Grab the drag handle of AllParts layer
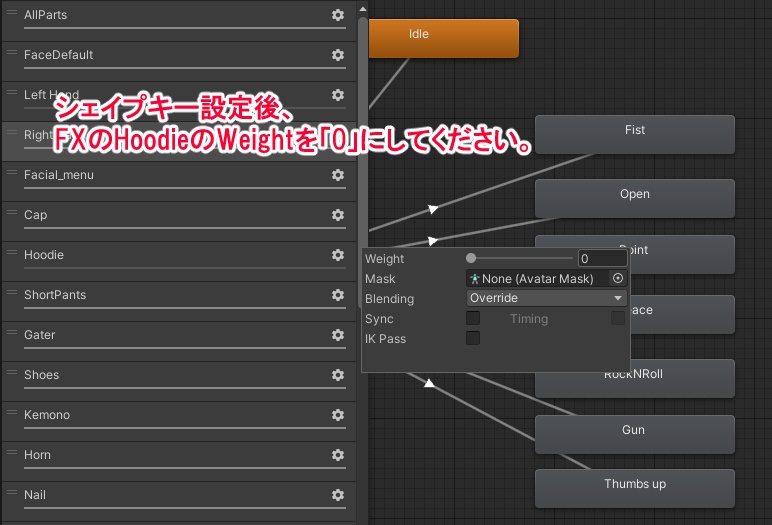The image size is (772, 525). [x=12, y=12]
